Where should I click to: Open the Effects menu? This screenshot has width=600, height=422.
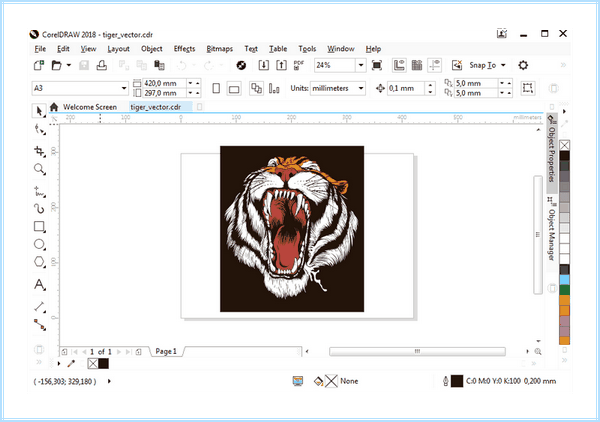click(x=184, y=49)
